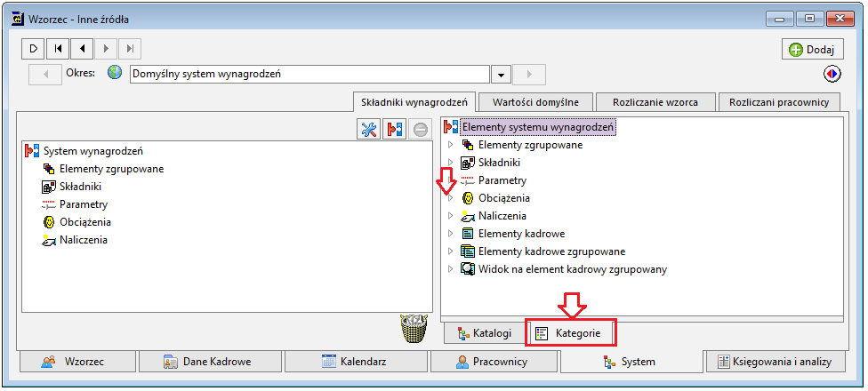The height and width of the screenshot is (391, 868).
Task: Click the grey minus remove button
Action: pos(420,130)
